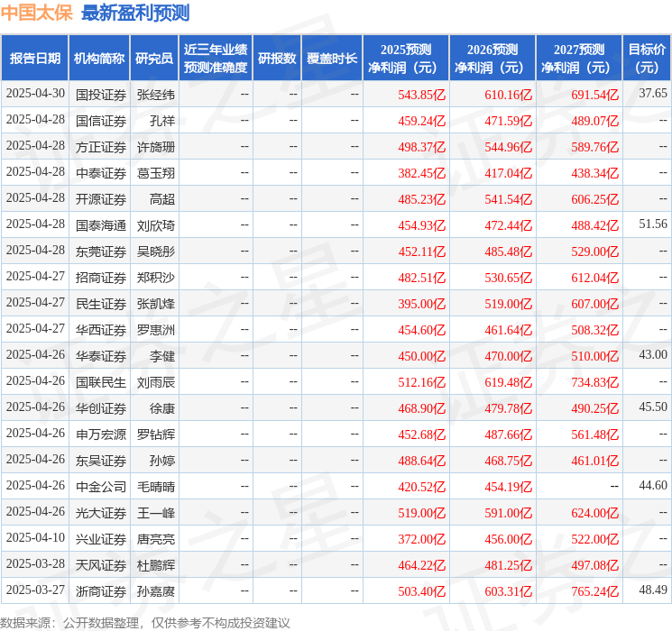The width and height of the screenshot is (672, 631).
Task: Click the 数据来源 footer note
Action: click(145, 622)
